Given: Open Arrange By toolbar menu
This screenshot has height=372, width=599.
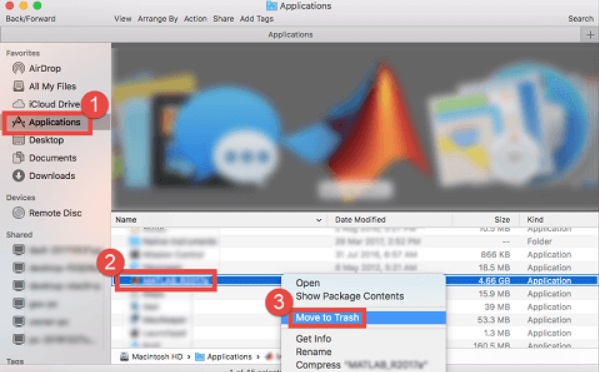Looking at the screenshot, I should click(x=157, y=19).
